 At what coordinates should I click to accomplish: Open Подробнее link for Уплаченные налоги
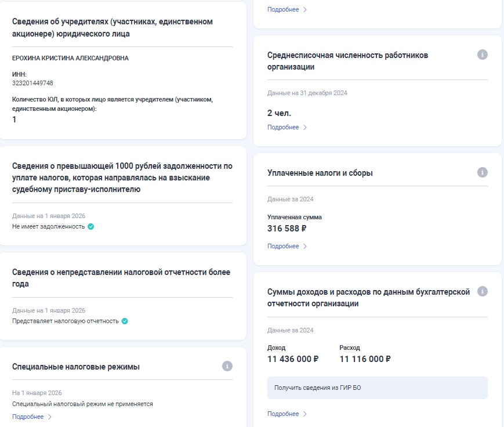(284, 246)
